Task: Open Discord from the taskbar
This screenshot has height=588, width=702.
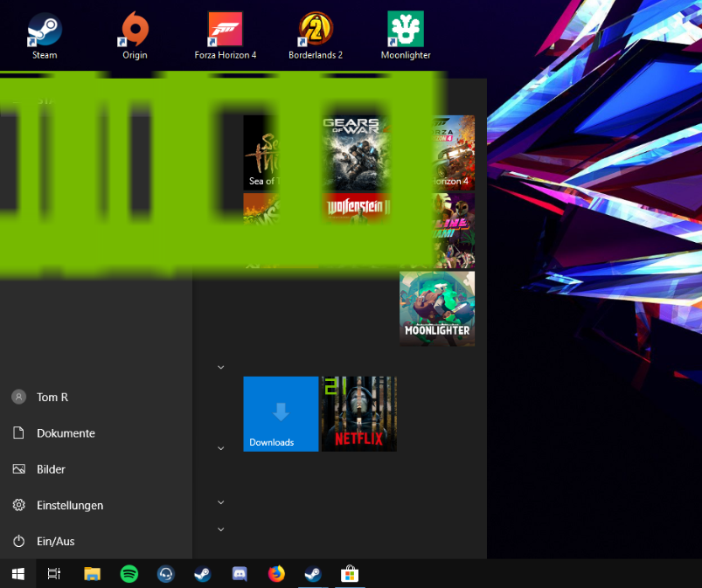Action: [240, 574]
